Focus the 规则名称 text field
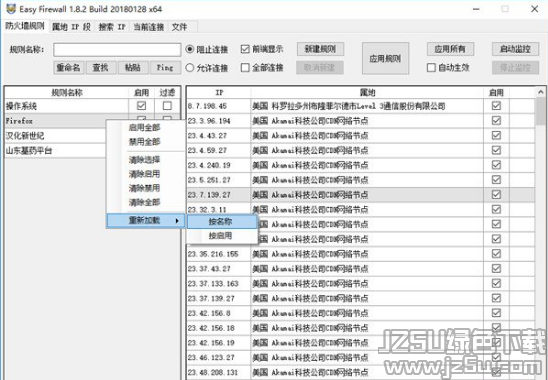Screen dimensions: 548x380 (x=117, y=50)
